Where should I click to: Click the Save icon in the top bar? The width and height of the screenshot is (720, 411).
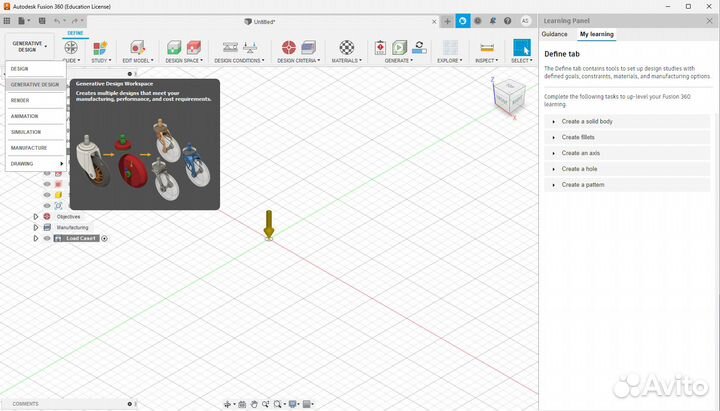tap(42, 21)
